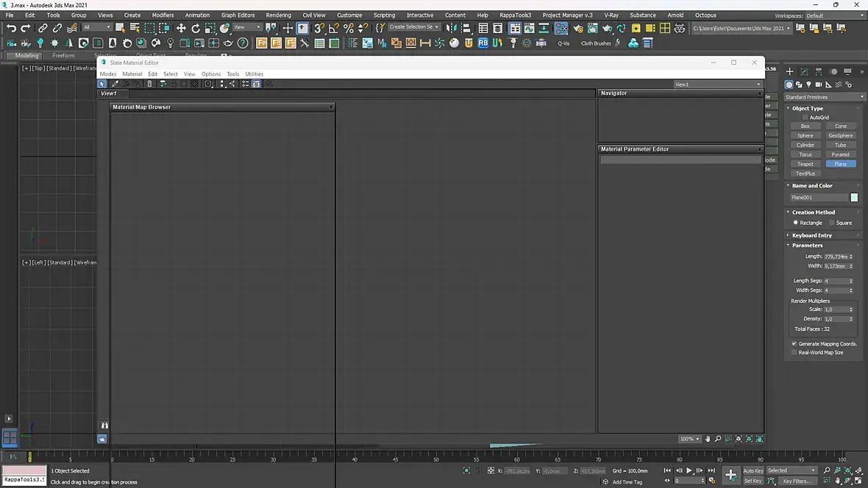Select the Rotate transform tool
Screen dimensions: 868x488
pyautogui.click(x=196, y=28)
